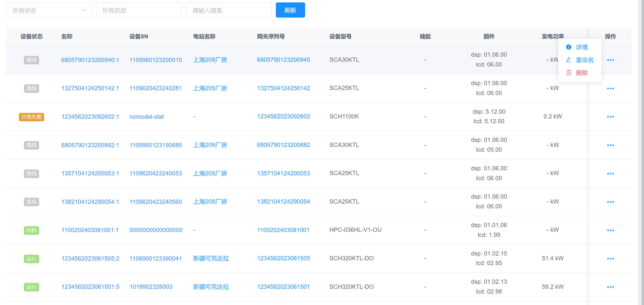
Task: Open more actions for SCH1100K row
Action: point(610,117)
